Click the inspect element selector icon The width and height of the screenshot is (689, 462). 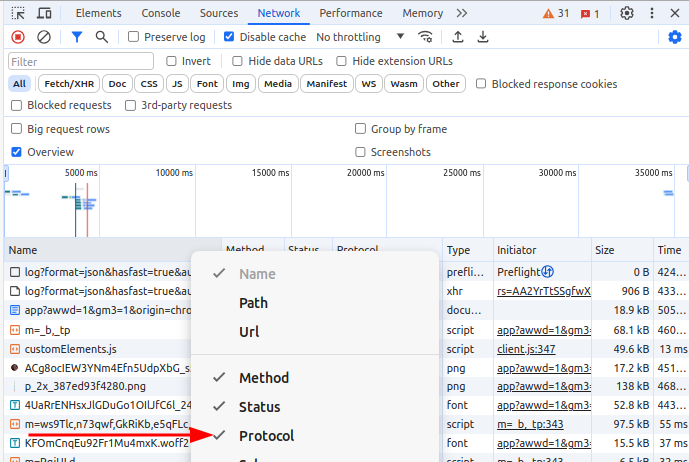[x=17, y=13]
